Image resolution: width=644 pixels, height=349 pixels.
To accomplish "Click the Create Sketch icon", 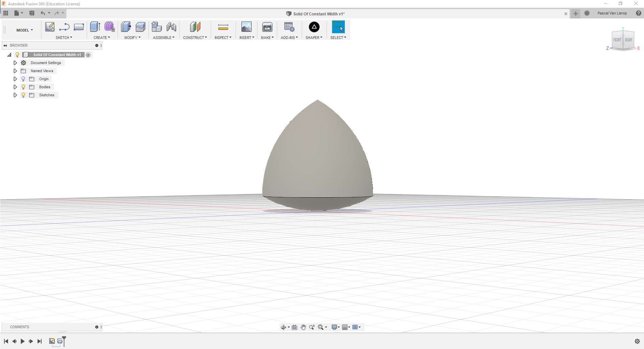I will pos(50,27).
